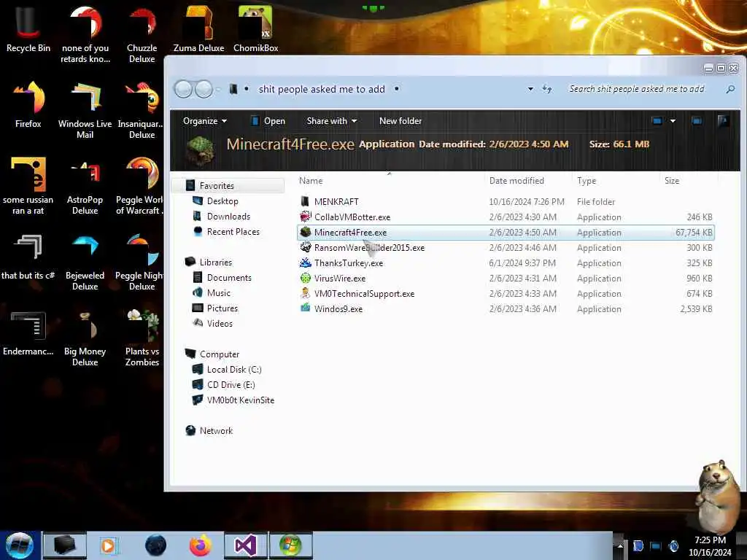Launch Insaniquarium Deluxe desktop icon
This screenshot has width=747, height=560.
[141, 109]
